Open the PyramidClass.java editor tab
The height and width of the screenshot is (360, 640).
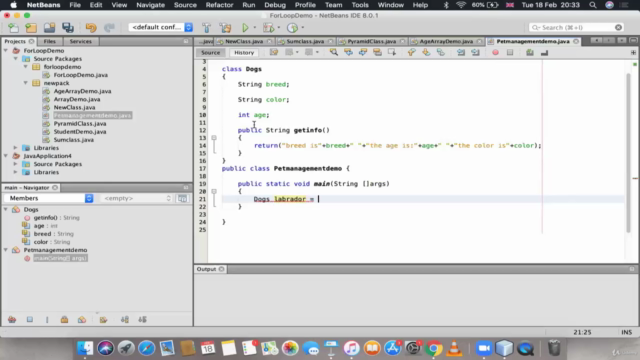click(371, 41)
